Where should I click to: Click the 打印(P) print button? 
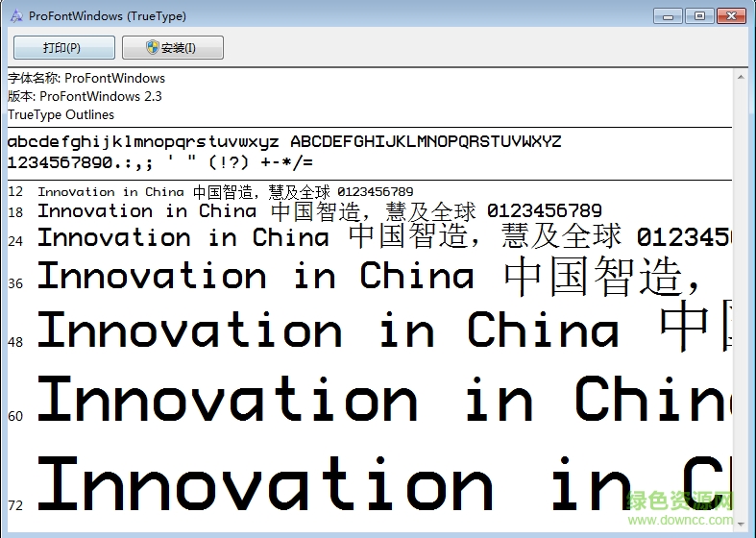64,47
